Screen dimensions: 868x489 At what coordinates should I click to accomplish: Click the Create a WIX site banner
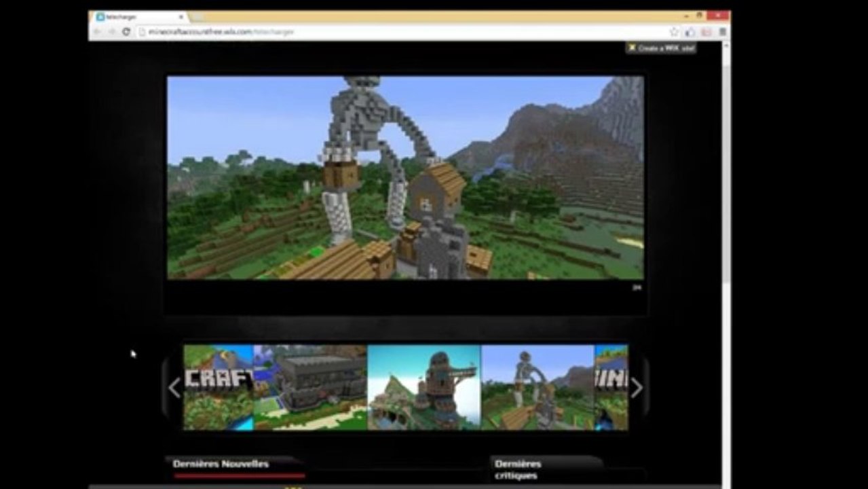pyautogui.click(x=661, y=48)
